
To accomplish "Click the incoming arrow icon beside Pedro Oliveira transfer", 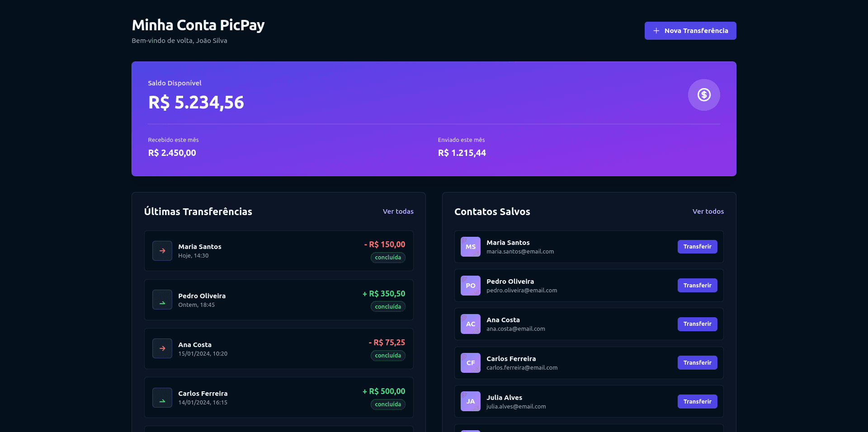I will pyautogui.click(x=162, y=300).
